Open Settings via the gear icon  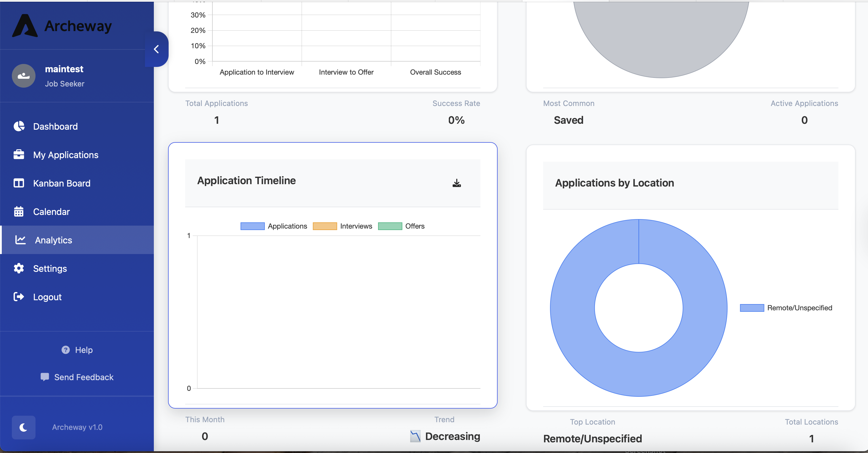pos(19,268)
